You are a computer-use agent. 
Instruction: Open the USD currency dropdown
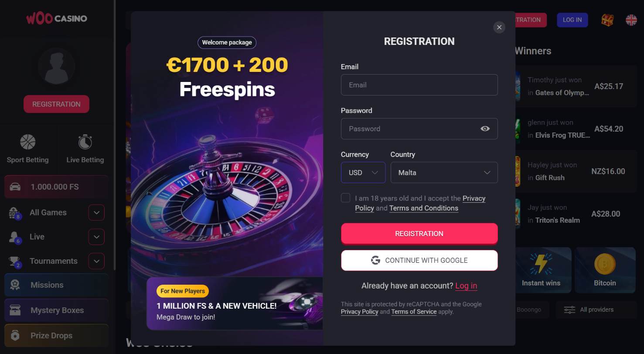pyautogui.click(x=363, y=173)
